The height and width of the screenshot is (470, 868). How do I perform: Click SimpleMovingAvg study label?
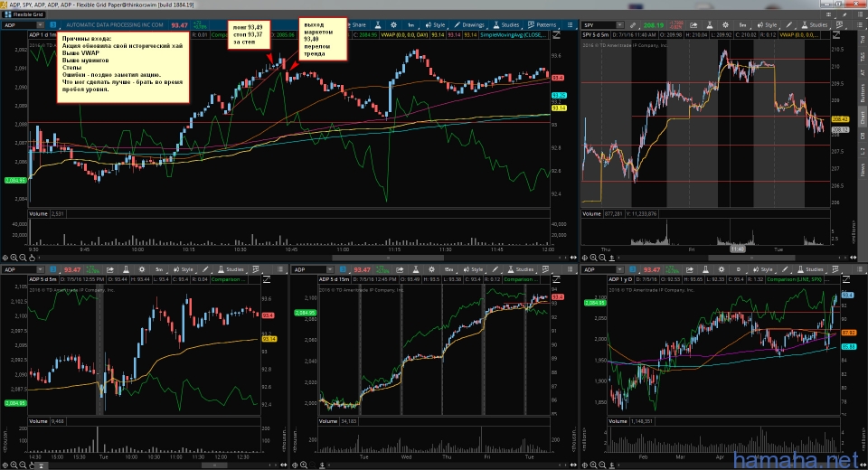click(x=514, y=35)
